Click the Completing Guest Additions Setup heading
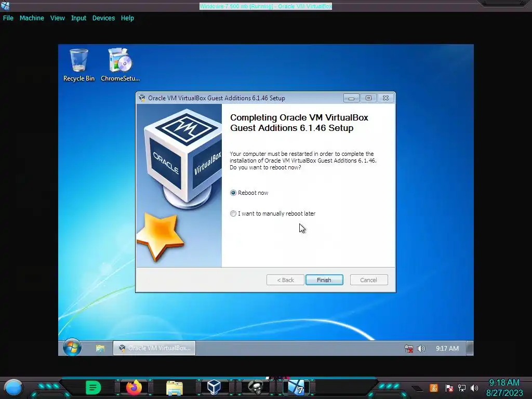Screen dimensions: 532x399 299,123
